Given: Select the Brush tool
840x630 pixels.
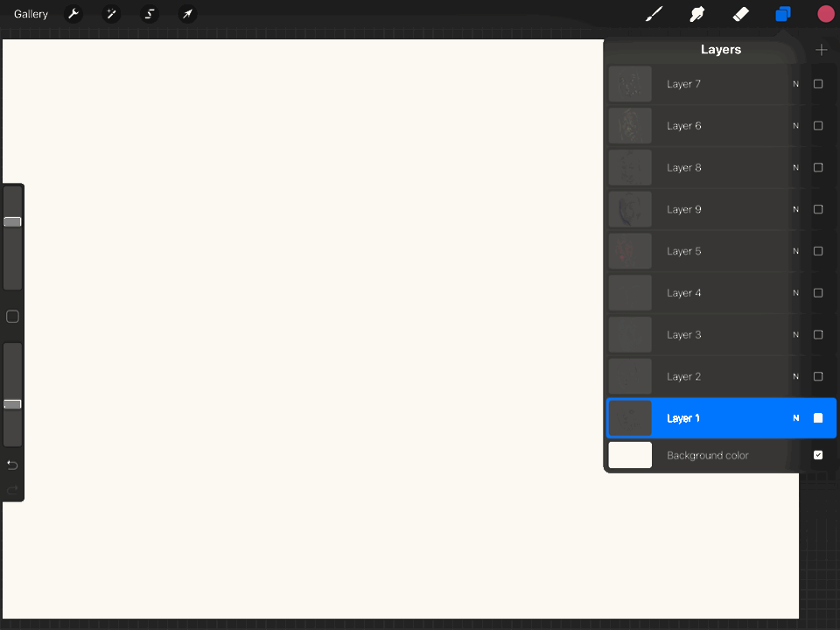Looking at the screenshot, I should (654, 14).
